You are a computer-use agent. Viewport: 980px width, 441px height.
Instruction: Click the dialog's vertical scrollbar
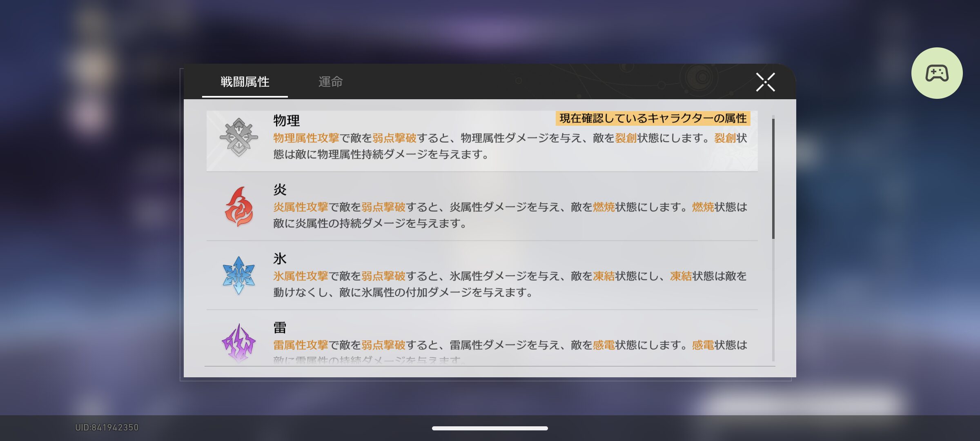[773, 178]
